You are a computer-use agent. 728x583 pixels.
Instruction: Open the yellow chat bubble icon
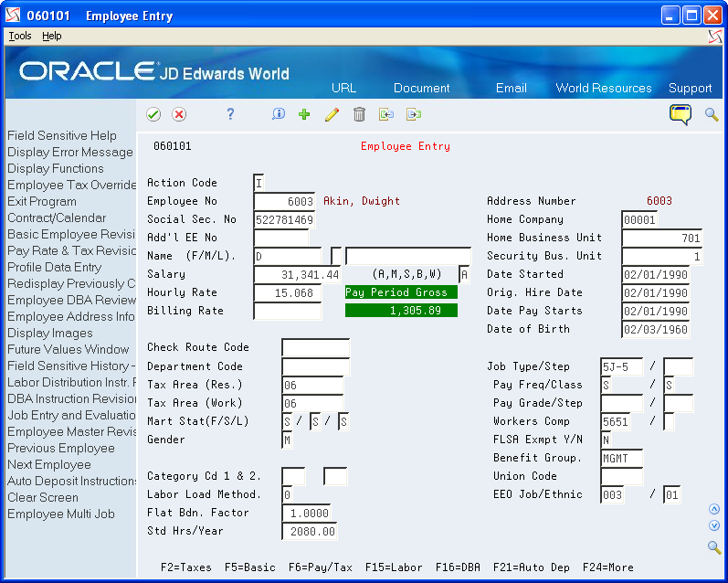pos(681,114)
